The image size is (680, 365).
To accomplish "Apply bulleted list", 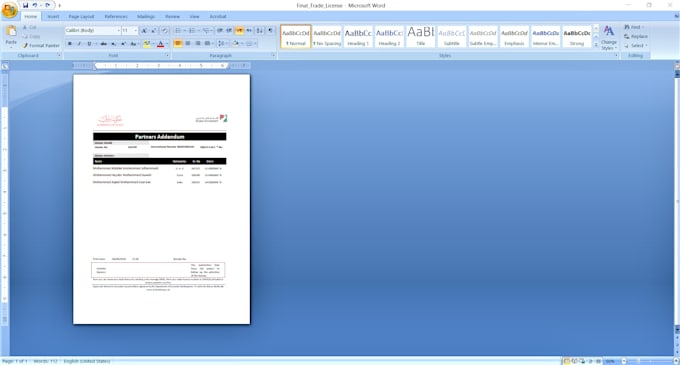I will pyautogui.click(x=178, y=31).
